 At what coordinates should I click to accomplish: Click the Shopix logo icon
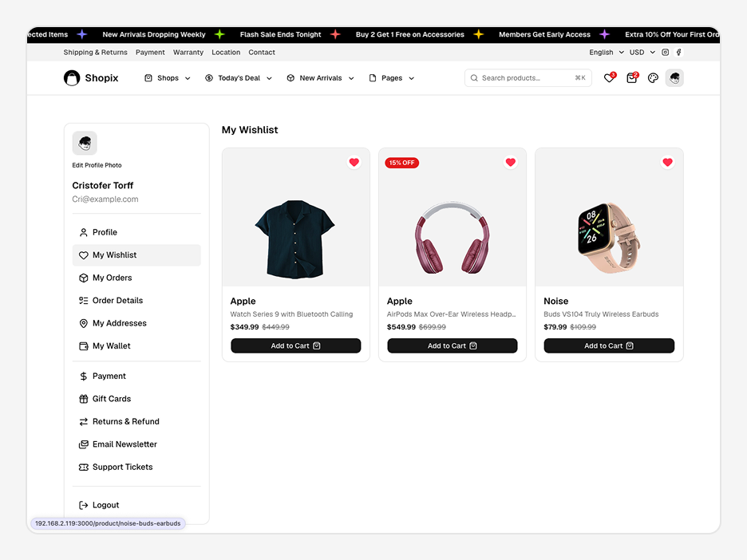pyautogui.click(x=72, y=78)
